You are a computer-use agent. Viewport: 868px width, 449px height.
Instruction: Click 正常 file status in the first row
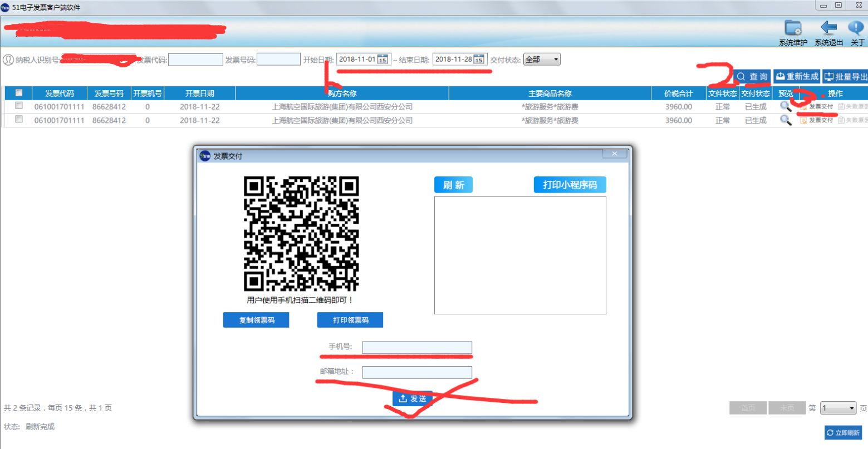coord(723,107)
